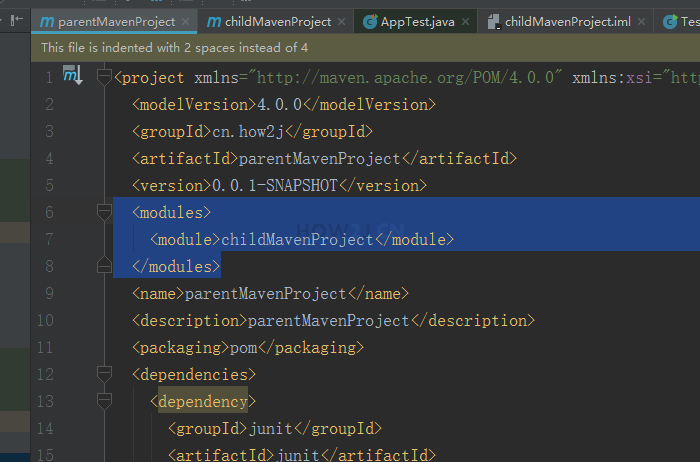Click childMavenProject module text on line 7
The image size is (700, 462).
297,240
